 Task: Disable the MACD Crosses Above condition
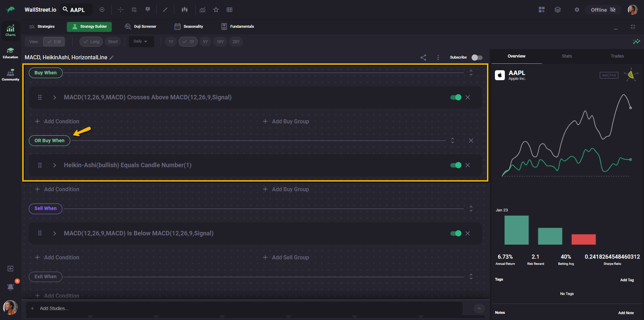[x=455, y=97]
